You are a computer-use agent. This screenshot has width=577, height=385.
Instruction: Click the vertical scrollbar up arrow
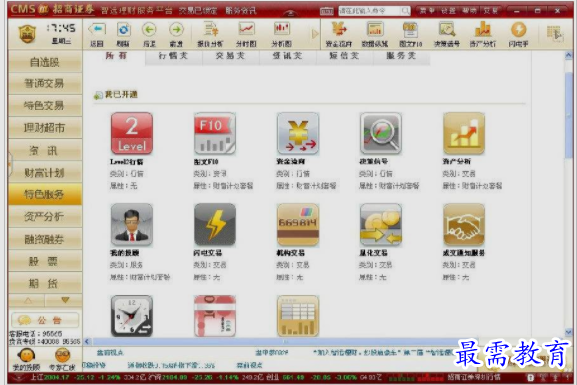(569, 56)
